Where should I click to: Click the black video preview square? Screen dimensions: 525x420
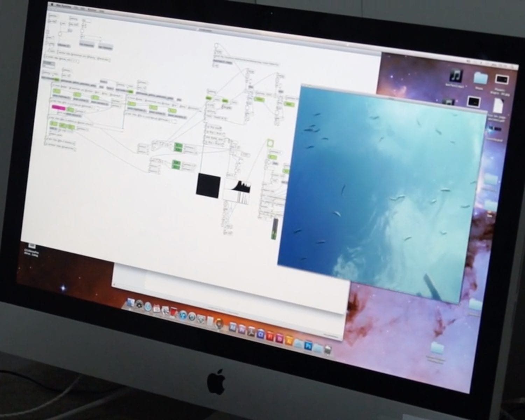point(209,184)
